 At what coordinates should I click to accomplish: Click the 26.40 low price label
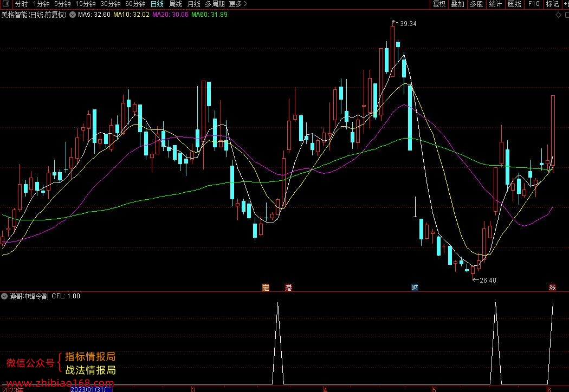(x=488, y=280)
